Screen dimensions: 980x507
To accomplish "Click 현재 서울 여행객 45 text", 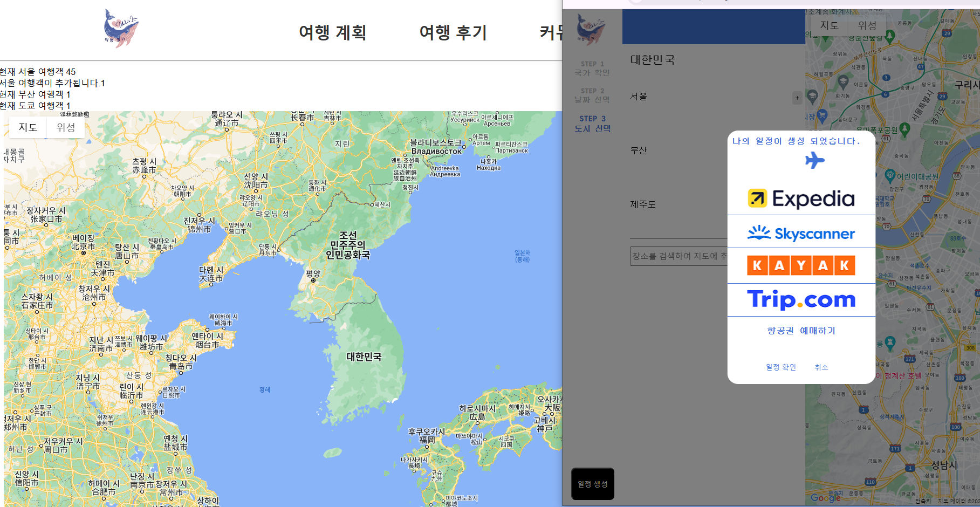I will (38, 72).
